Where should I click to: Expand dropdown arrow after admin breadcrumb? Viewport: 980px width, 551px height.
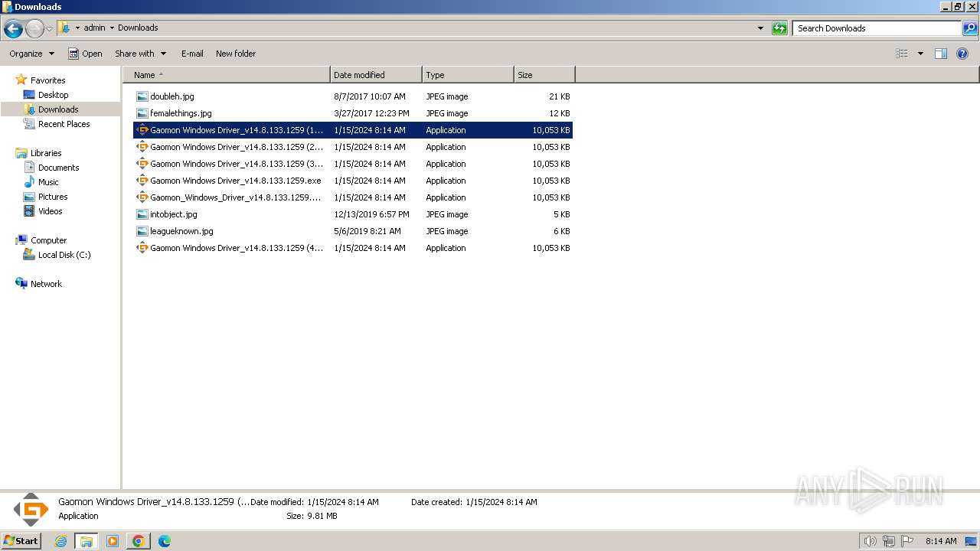[x=112, y=28]
